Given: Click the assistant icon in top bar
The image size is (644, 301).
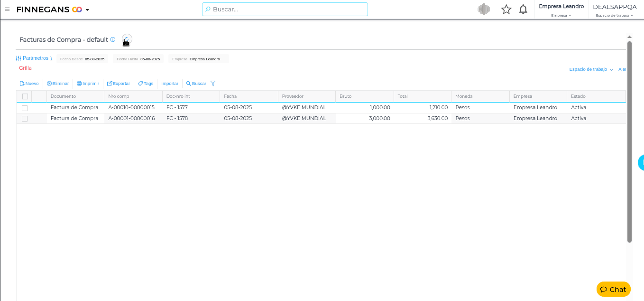Looking at the screenshot, I should point(484,9).
